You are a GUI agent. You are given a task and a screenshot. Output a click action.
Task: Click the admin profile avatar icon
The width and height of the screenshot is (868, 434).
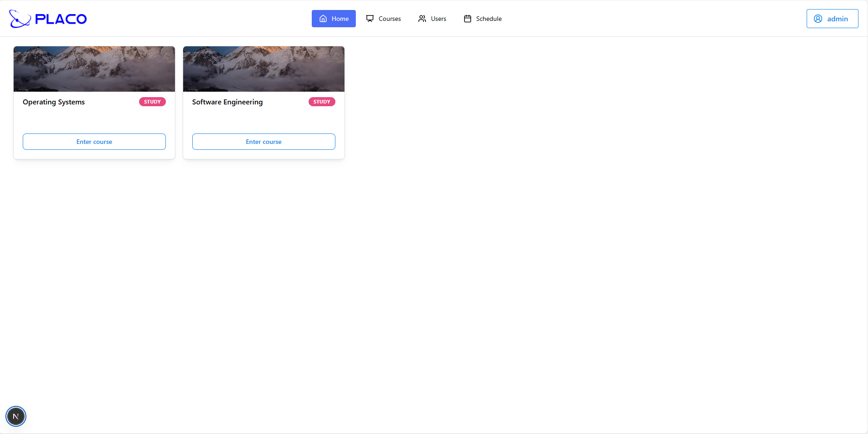pos(818,19)
